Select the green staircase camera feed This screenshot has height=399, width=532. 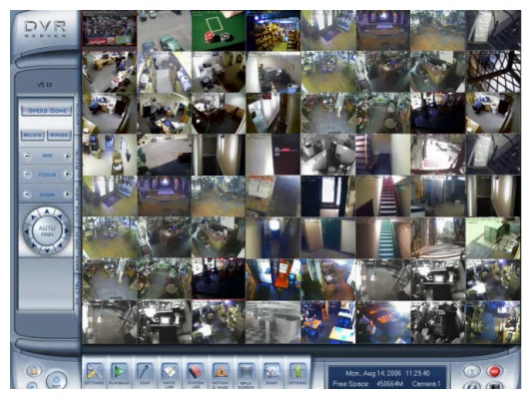click(383, 237)
